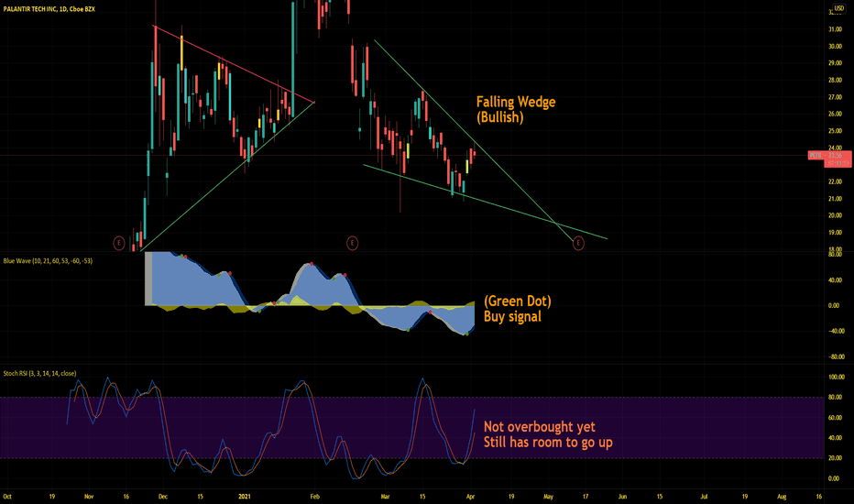Click the Aug label on time axis
Screen dimensions: 854x504
[782, 497]
